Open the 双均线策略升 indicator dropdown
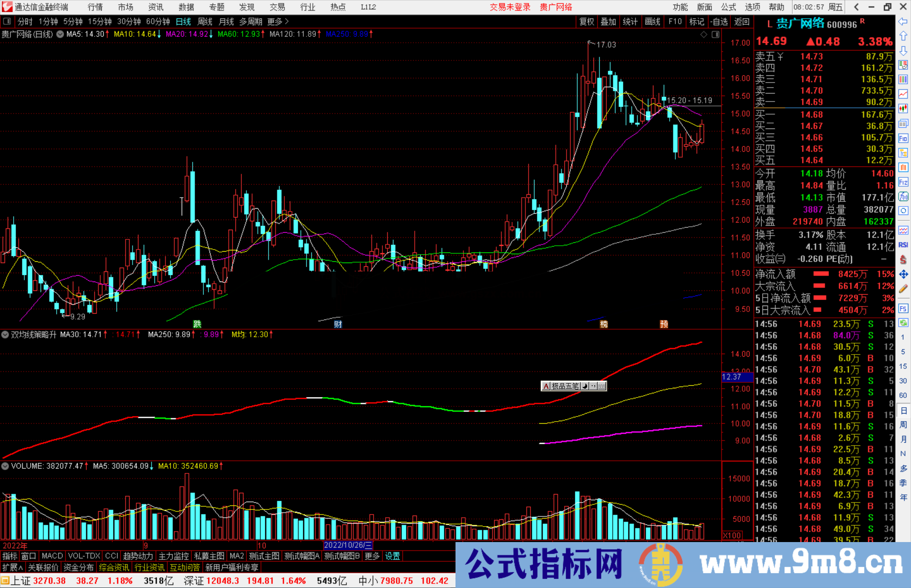This screenshot has width=911, height=588. [x=5, y=335]
